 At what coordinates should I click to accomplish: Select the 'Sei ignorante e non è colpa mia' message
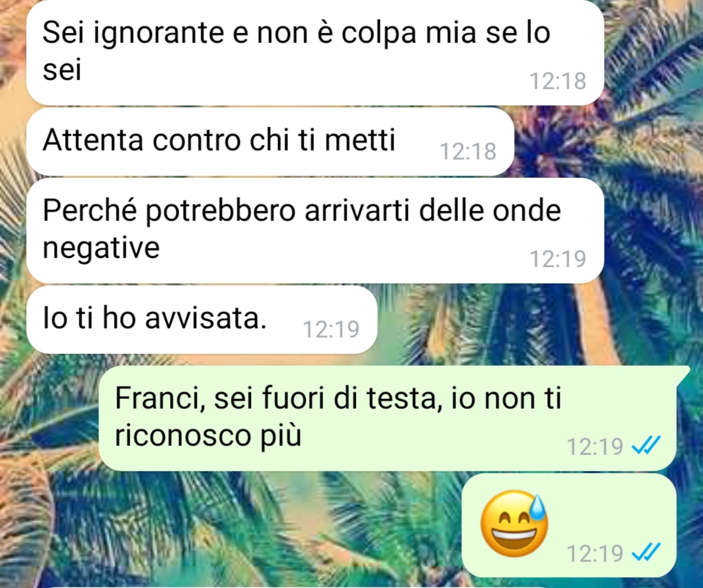315,52
